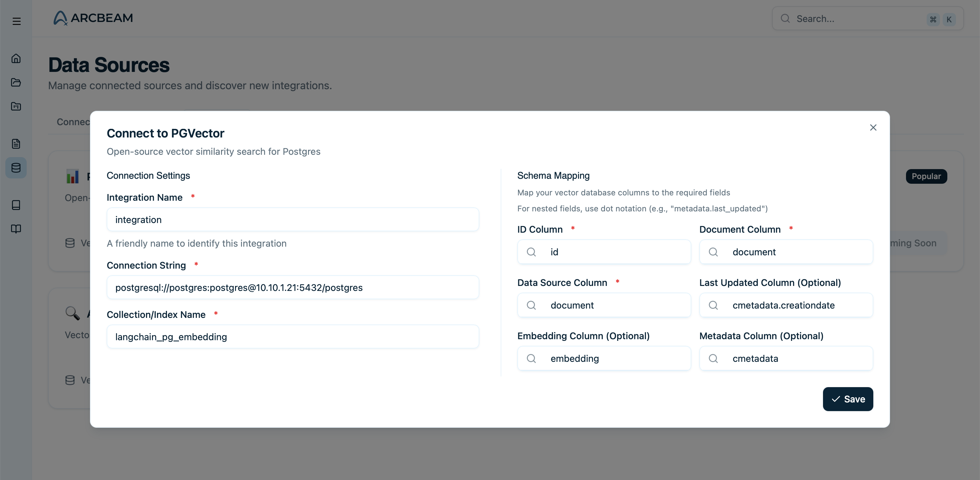The height and width of the screenshot is (480, 980).
Task: Open the folder chart sidebar icon
Action: [16, 107]
